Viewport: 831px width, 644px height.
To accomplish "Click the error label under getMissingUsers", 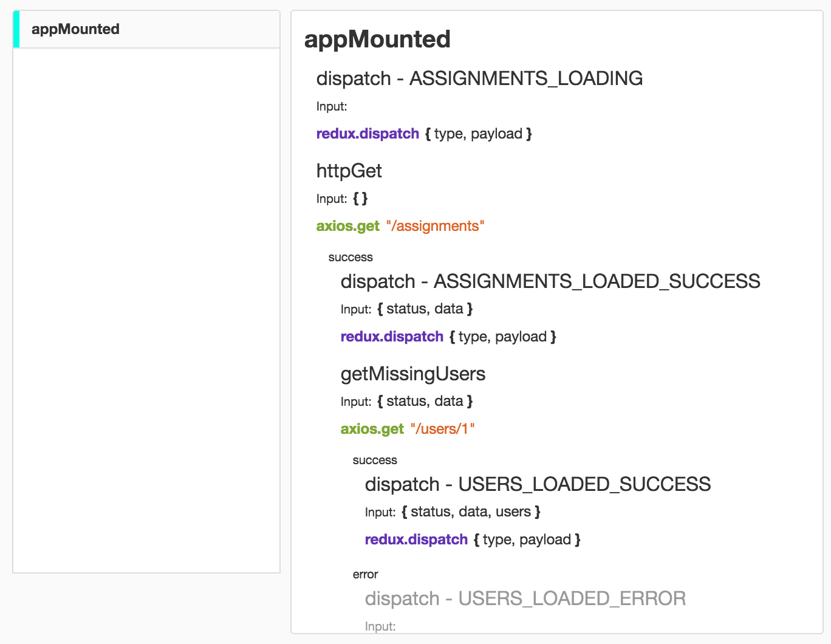I will 365,574.
